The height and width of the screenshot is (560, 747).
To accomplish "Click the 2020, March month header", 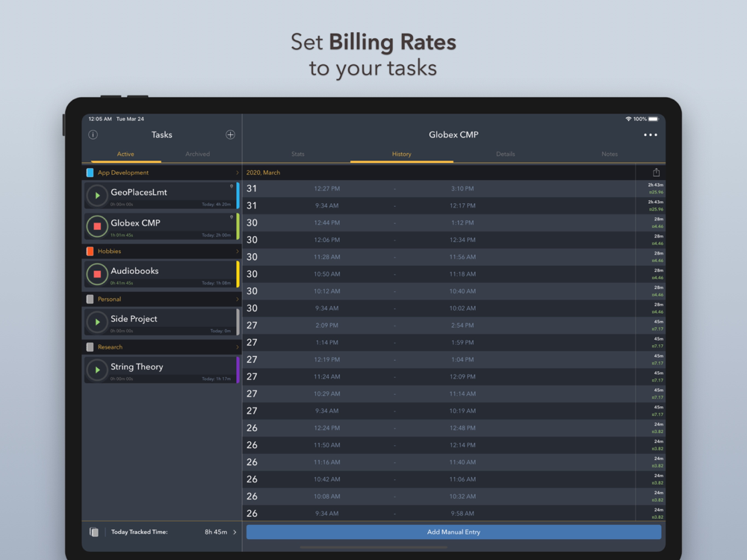I will coord(263,172).
